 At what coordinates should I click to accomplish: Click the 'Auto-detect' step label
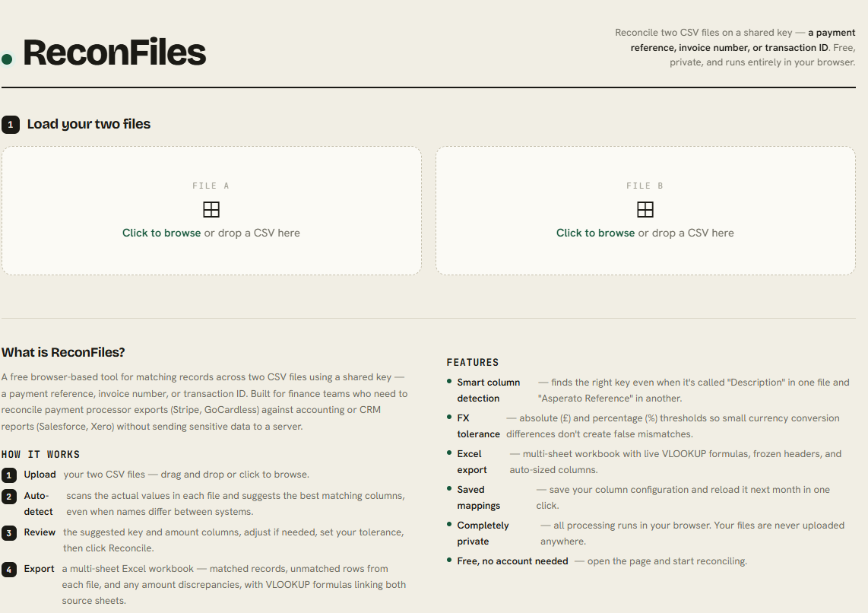pos(38,504)
